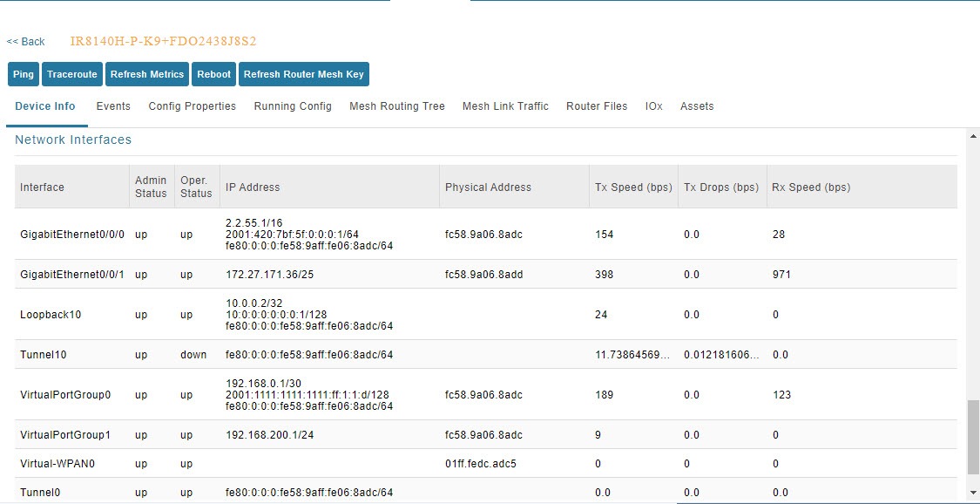Image resolution: width=980 pixels, height=504 pixels.
Task: Open the Config Properties tab
Action: 192,106
